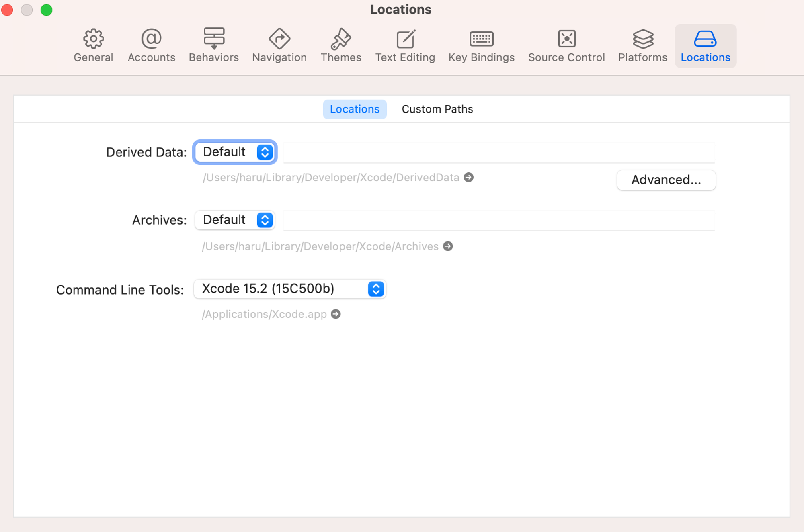Open the Derived Data location dropdown
This screenshot has height=532, width=804.
pos(235,152)
